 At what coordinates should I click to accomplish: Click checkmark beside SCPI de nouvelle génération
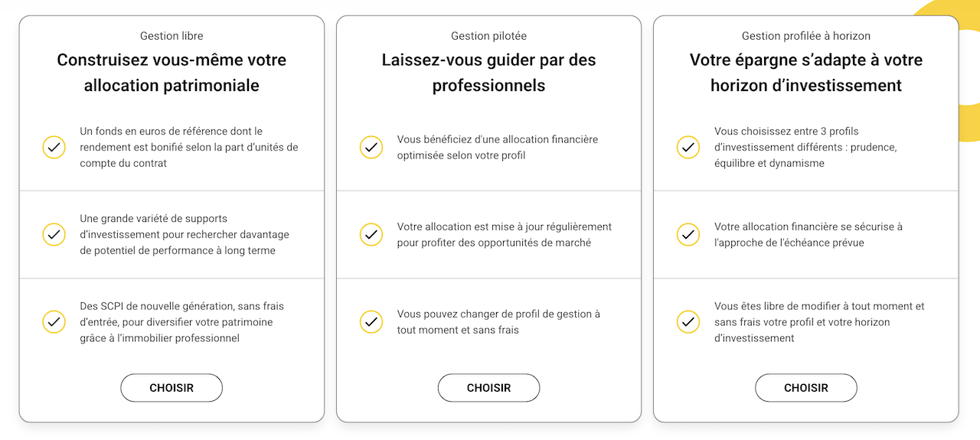54,321
